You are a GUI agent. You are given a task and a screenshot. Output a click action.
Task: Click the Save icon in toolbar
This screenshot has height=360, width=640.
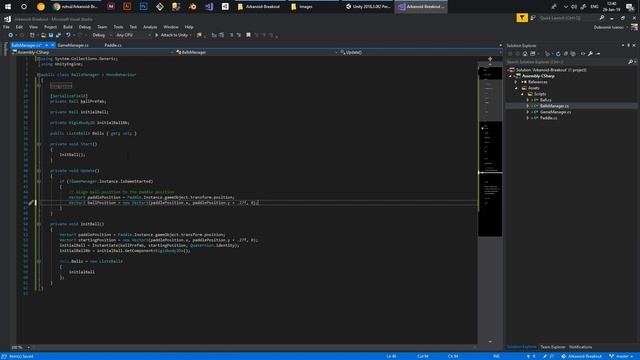pyautogui.click(x=51, y=35)
